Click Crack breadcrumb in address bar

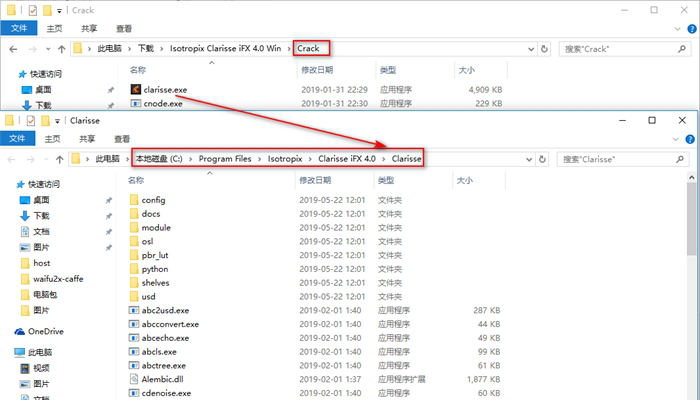308,48
